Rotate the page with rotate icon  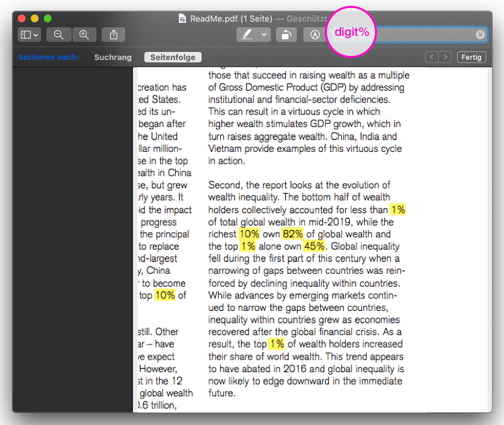(286, 35)
